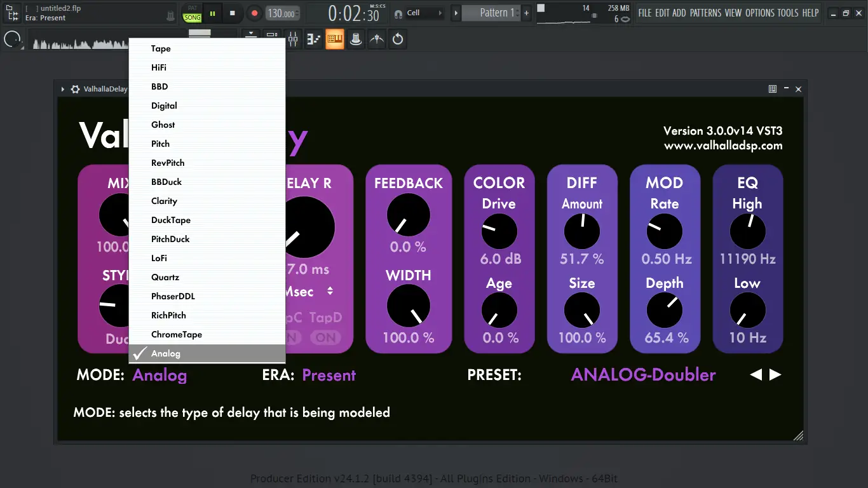Click the ValhallaDelay detached window grid icon
The image size is (868, 488).
point(773,90)
